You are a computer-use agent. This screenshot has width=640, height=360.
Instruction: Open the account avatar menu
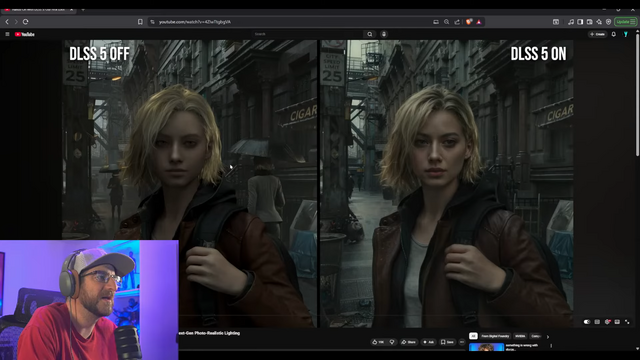click(x=626, y=34)
